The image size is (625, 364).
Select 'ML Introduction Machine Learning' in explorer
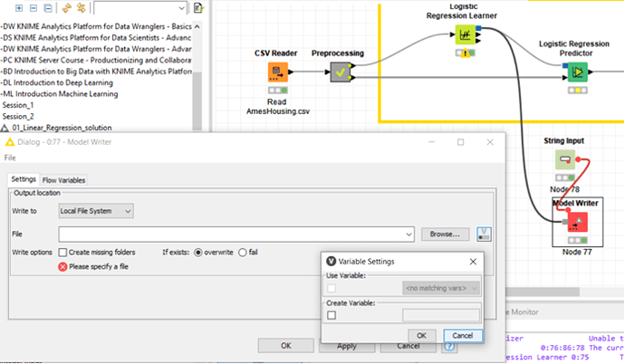coord(60,94)
